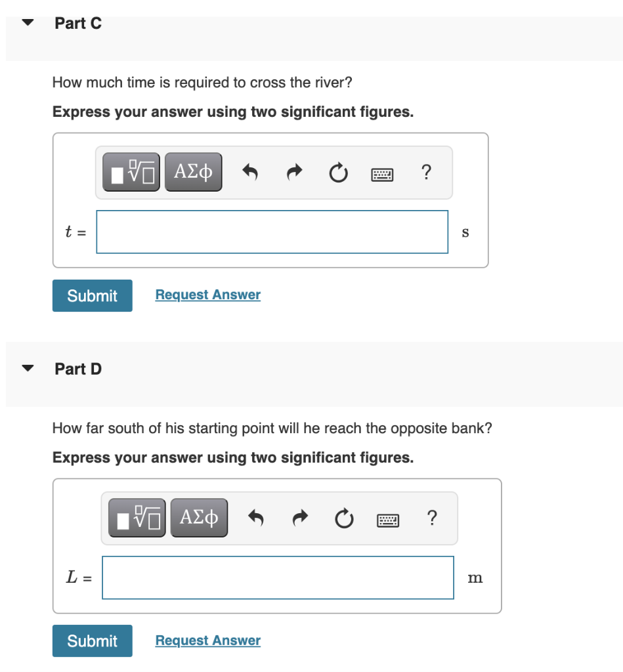Click the redo arrow in Part D toolbar
623x672 pixels.
300,518
